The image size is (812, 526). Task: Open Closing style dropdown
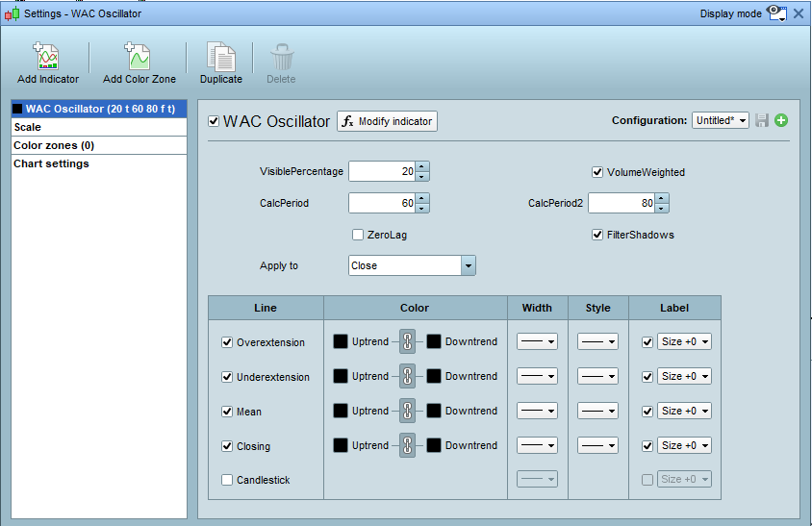pyautogui.click(x=597, y=445)
